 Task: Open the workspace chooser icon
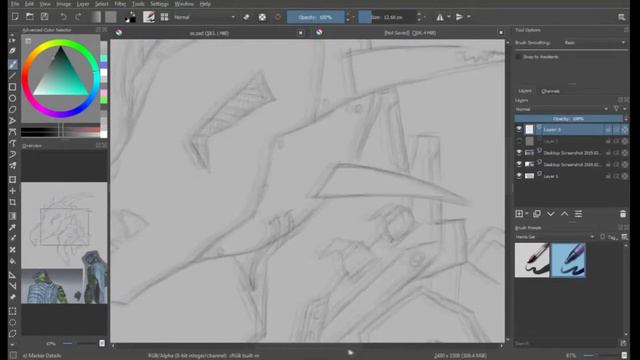point(622,17)
